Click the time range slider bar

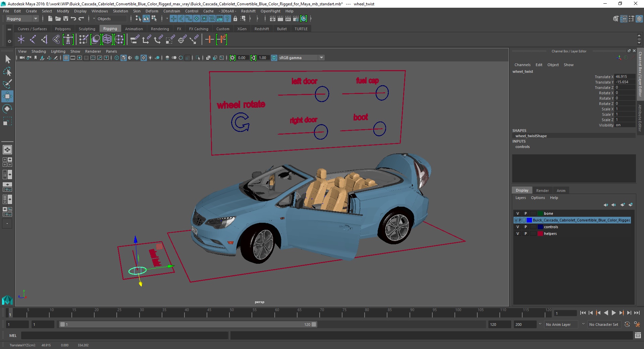[x=188, y=325]
